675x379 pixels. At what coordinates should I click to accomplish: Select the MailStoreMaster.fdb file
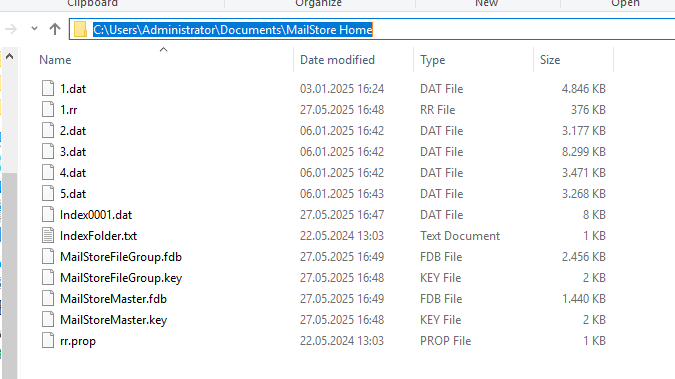point(113,299)
